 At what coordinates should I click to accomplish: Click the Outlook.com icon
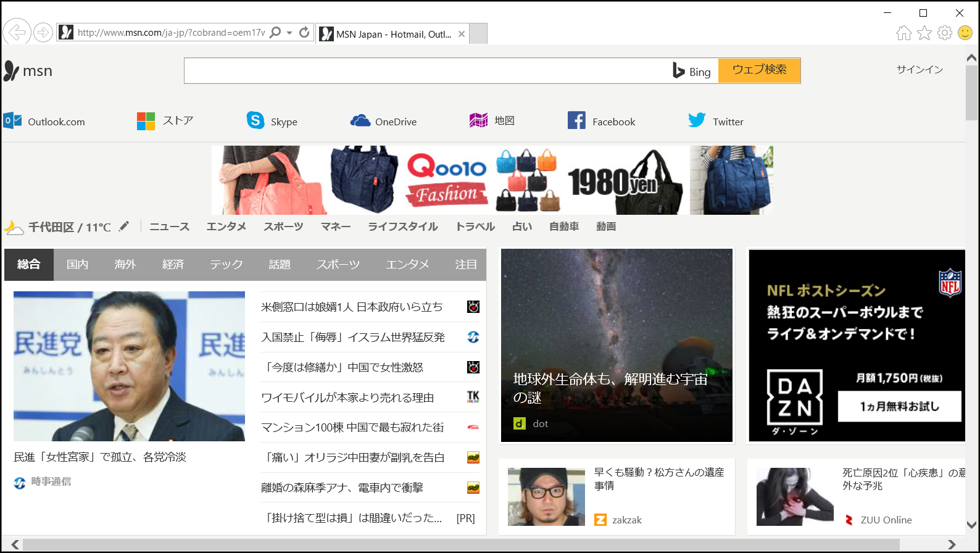pos(12,121)
